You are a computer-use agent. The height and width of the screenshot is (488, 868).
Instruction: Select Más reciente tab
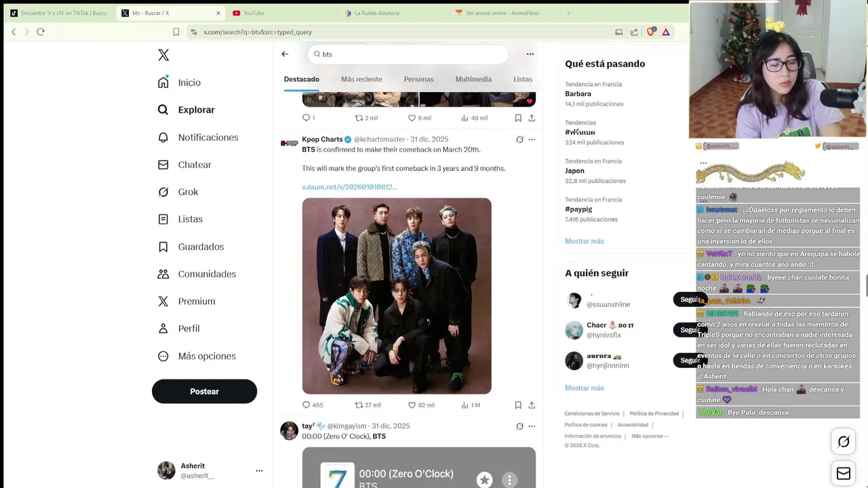tap(361, 79)
